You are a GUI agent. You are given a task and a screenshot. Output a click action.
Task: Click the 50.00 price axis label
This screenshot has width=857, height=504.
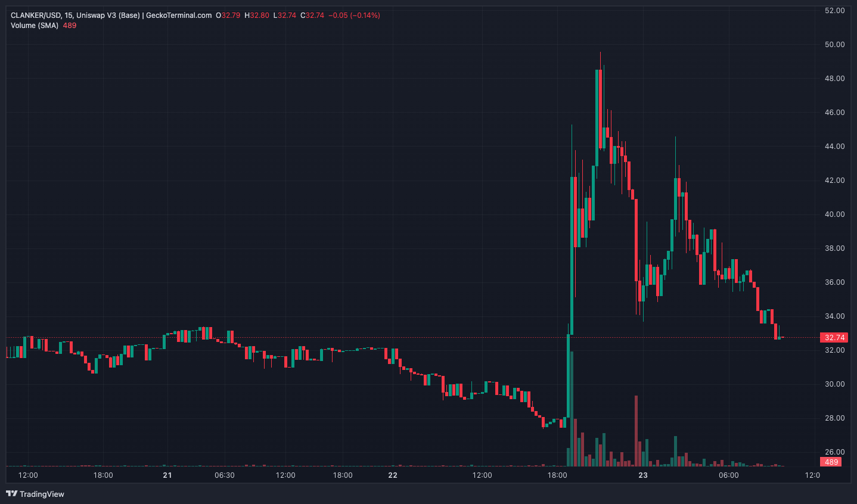834,45
